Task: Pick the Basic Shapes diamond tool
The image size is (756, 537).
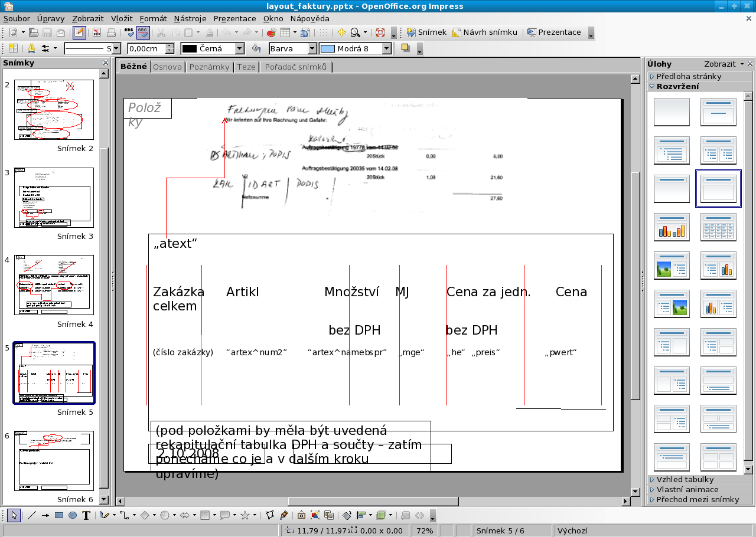Action: pyautogui.click(x=144, y=515)
